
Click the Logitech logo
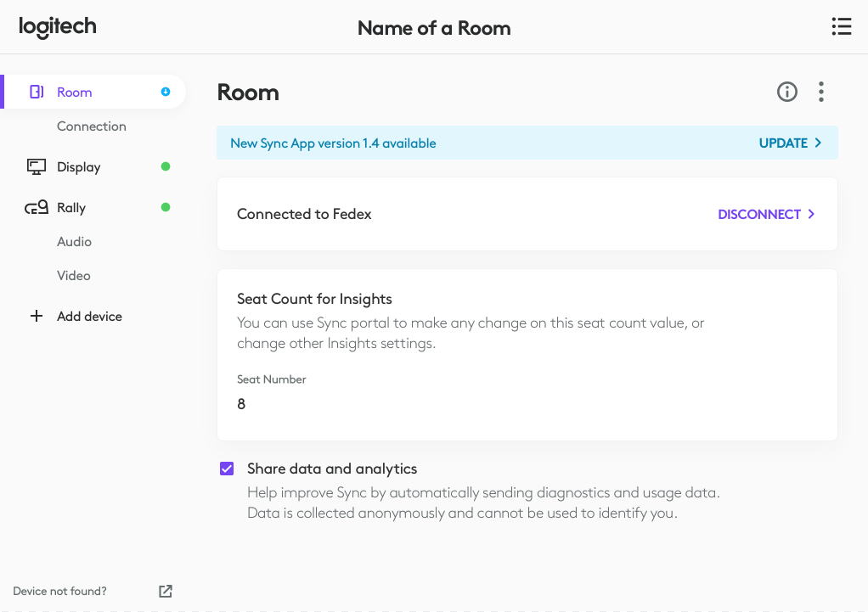[x=57, y=26]
